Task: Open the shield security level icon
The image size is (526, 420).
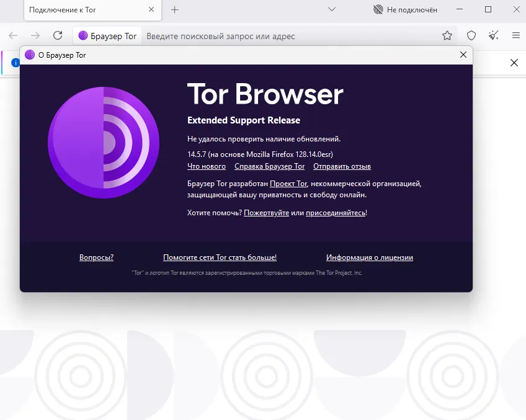Action: click(471, 36)
